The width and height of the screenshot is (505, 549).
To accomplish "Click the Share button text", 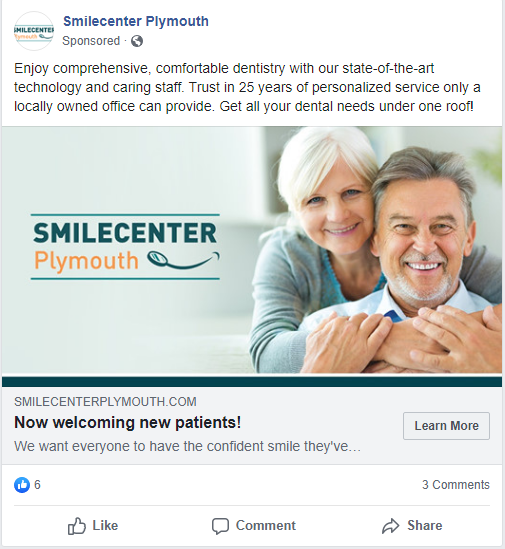I will point(424,526).
